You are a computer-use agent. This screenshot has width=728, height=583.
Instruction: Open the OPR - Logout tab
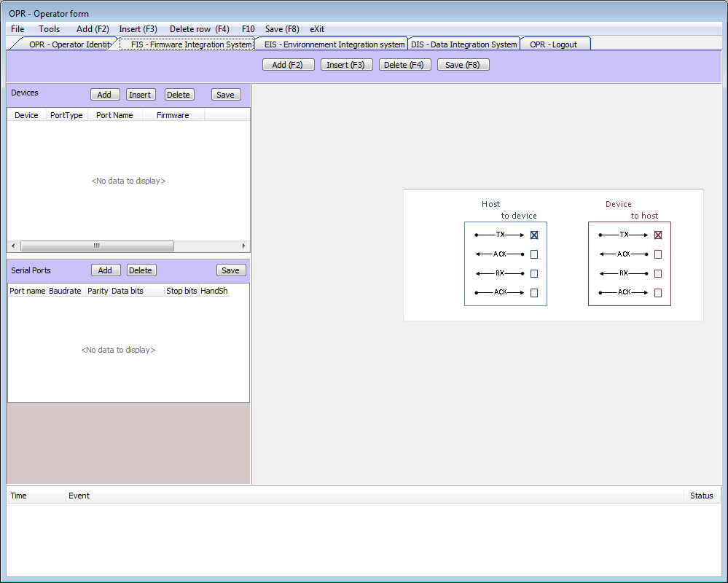(x=553, y=44)
